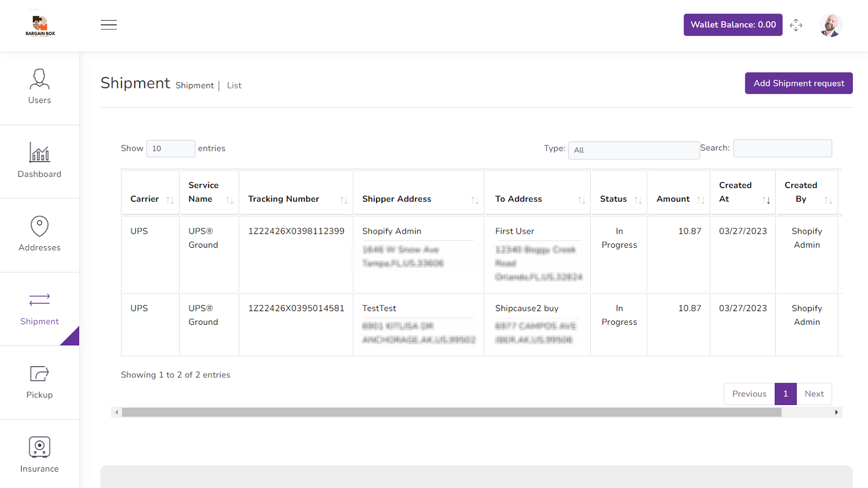Click the horizontal table scrollbar

(451, 413)
